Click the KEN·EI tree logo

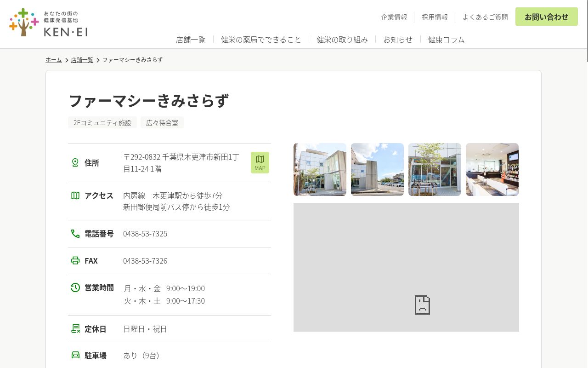(48, 23)
